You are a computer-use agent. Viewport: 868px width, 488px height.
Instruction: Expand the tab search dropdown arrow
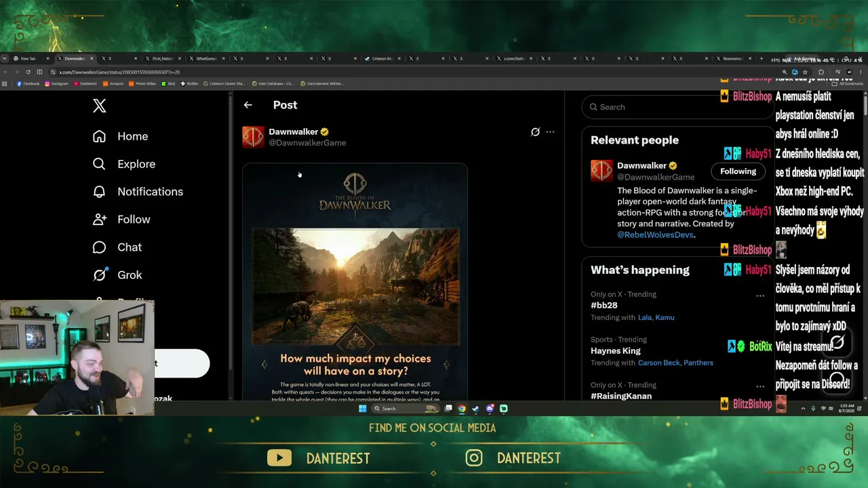tap(5, 59)
